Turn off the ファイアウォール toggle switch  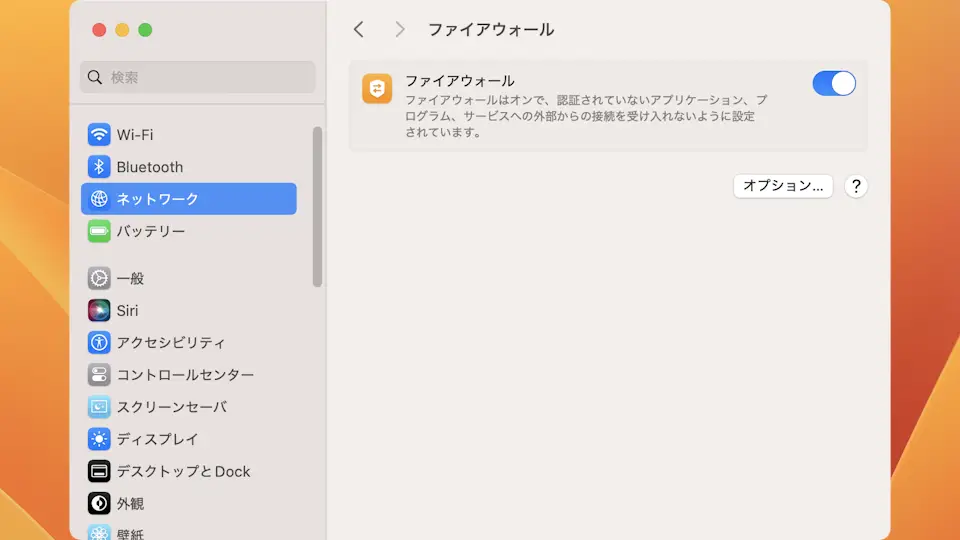tap(834, 83)
